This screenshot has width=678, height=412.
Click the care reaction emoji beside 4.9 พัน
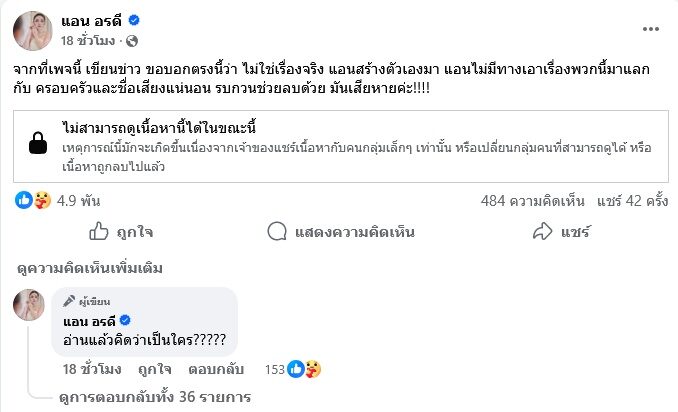(41, 200)
